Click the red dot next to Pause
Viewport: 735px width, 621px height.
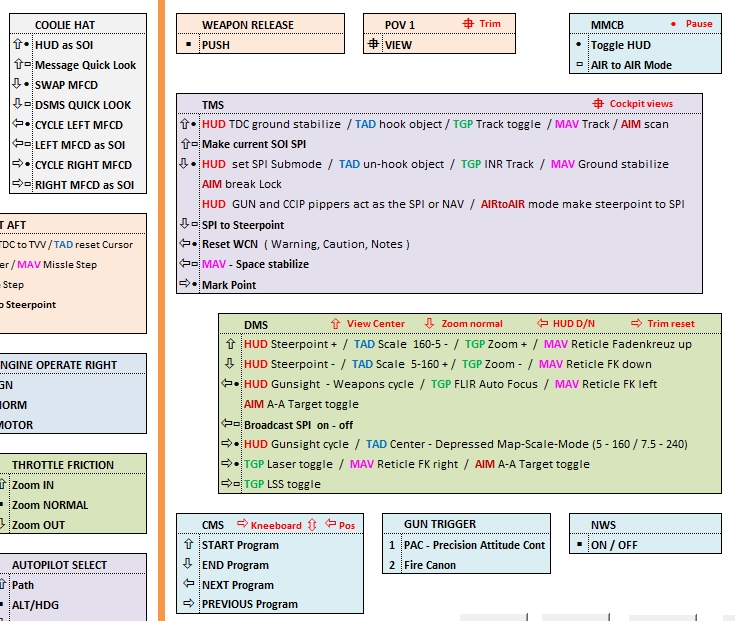673,24
